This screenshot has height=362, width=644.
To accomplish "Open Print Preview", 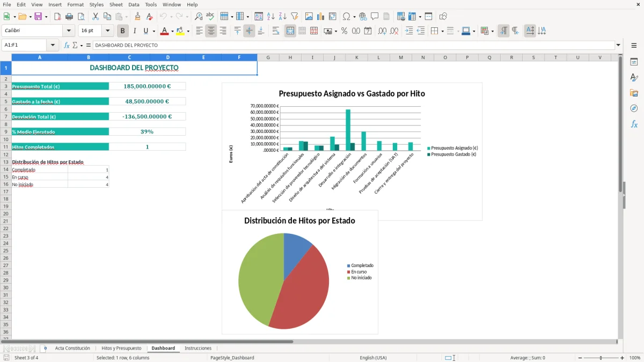I will [x=81, y=17].
